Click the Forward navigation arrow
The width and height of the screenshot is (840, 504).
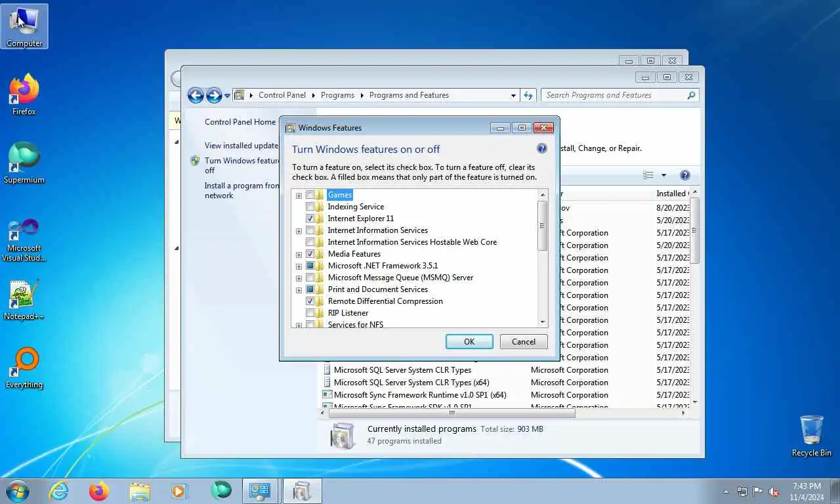[214, 95]
